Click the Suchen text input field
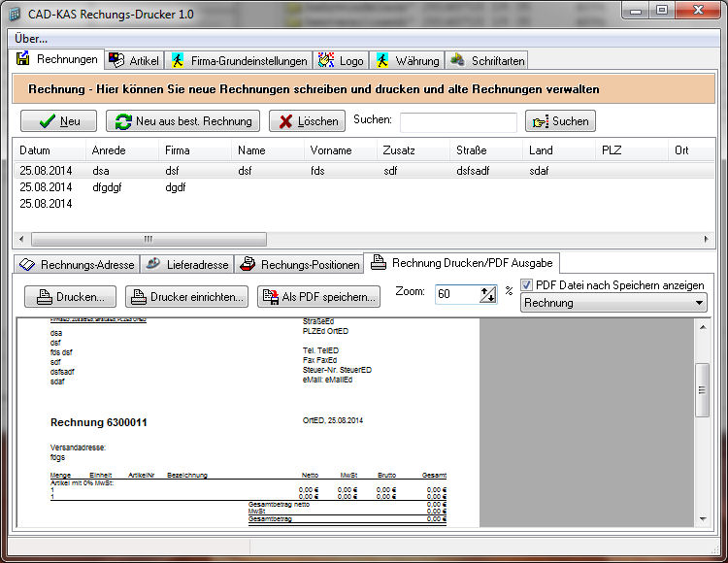The image size is (728, 563). click(x=458, y=122)
